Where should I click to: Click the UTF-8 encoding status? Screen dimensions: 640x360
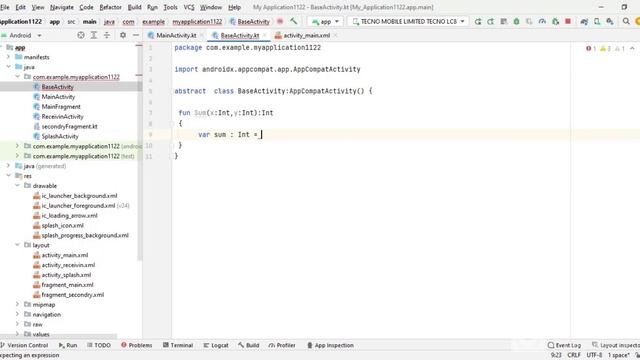(x=594, y=355)
